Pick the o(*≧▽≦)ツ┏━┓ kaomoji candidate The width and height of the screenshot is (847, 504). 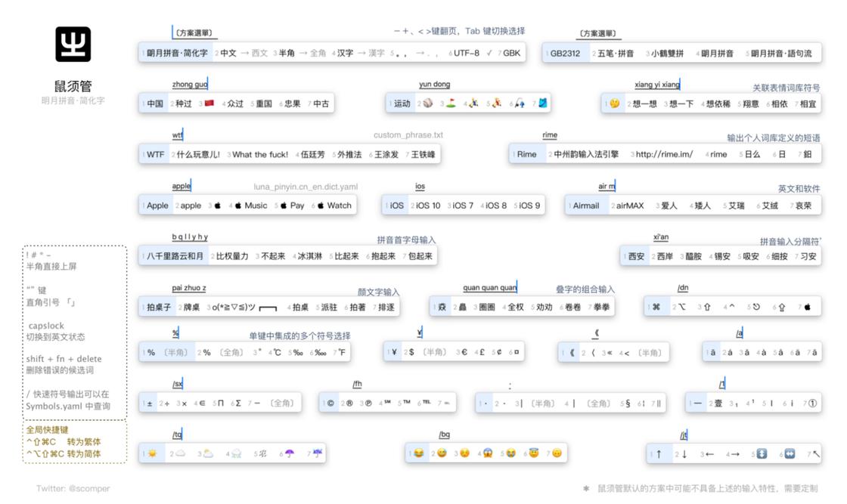[245, 307]
